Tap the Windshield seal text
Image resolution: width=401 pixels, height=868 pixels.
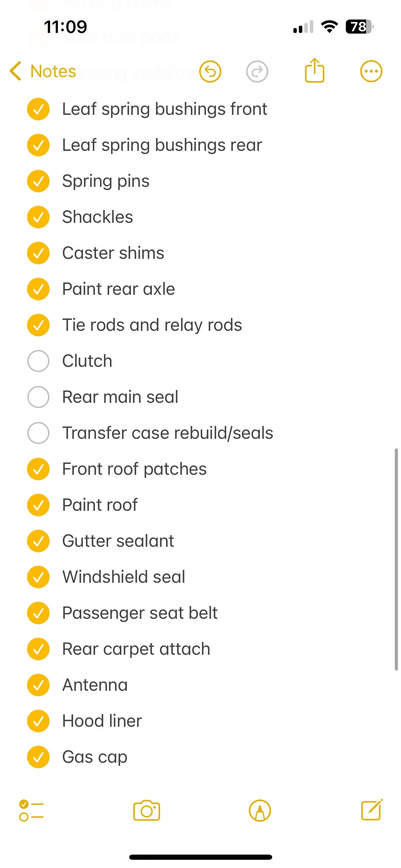pyautogui.click(x=124, y=577)
